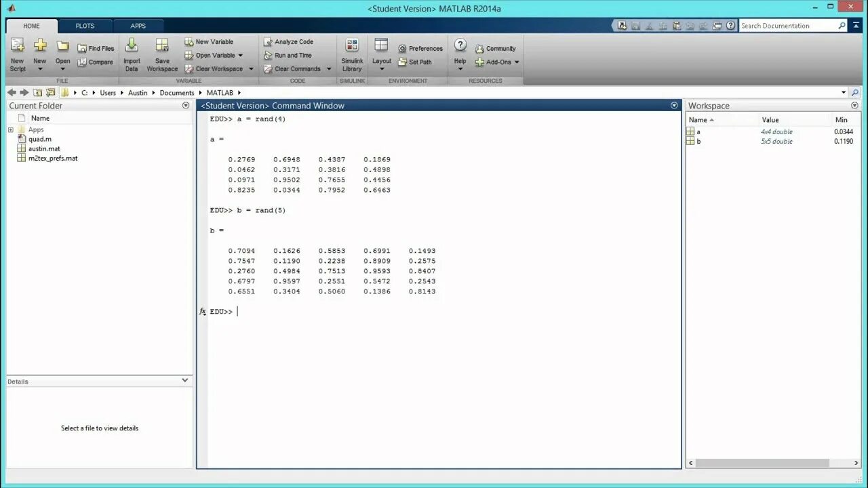This screenshot has height=488, width=868.
Task: Click the Workspace Min column header
Action: [842, 120]
